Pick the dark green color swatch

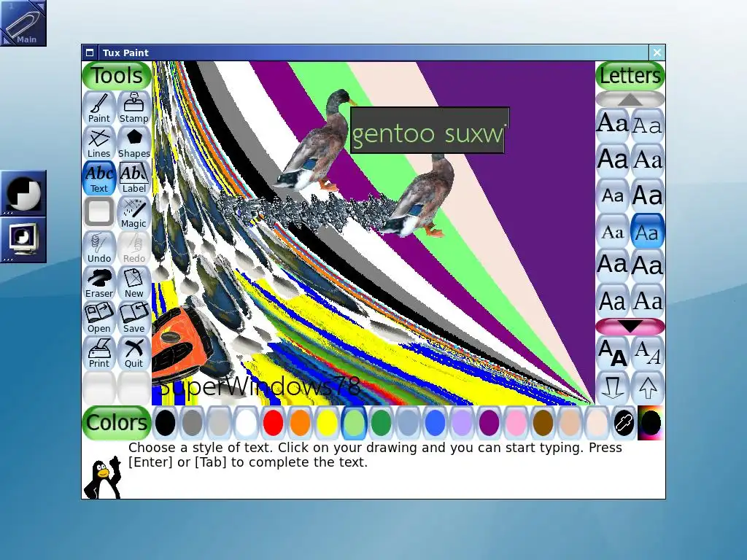click(x=381, y=423)
